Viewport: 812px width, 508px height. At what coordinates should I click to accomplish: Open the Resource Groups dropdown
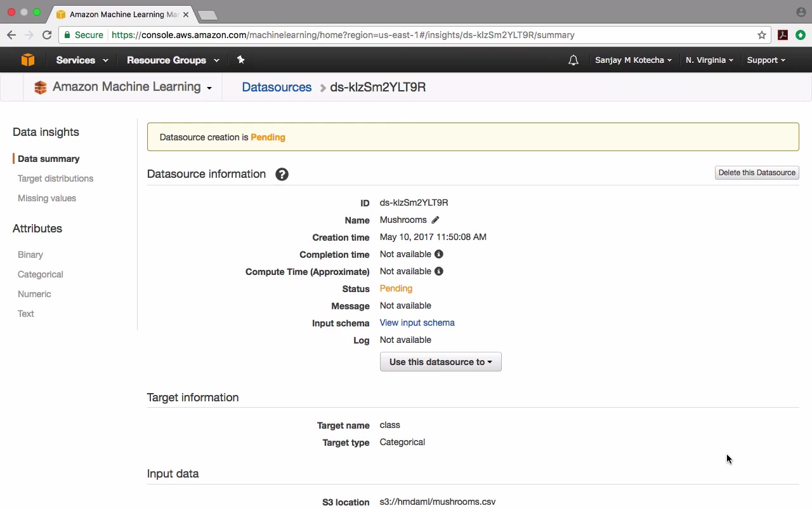point(173,60)
